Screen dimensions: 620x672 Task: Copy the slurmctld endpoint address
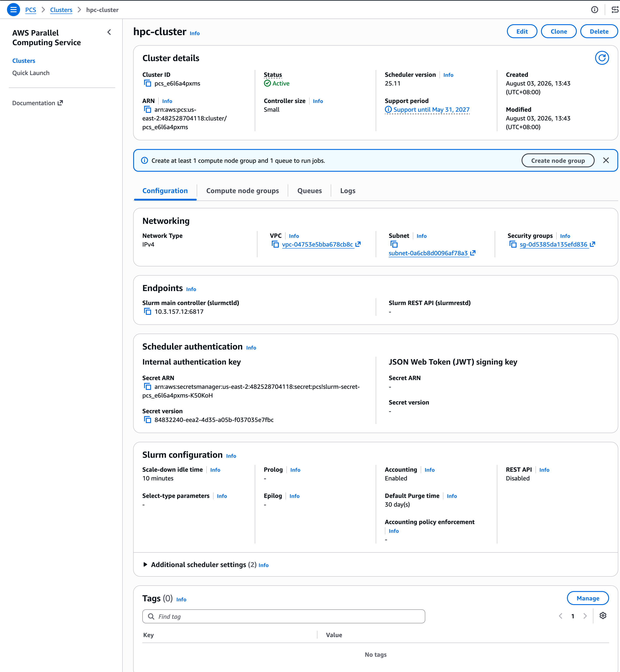coord(147,312)
